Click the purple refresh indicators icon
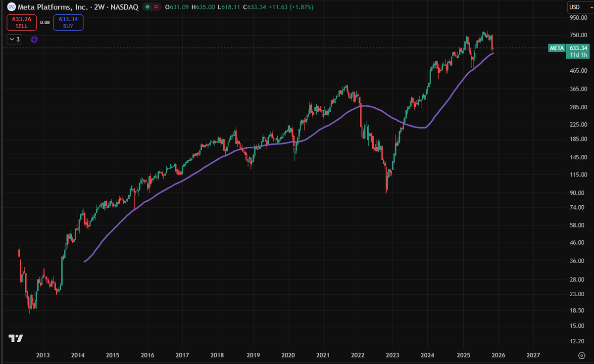 34,39
